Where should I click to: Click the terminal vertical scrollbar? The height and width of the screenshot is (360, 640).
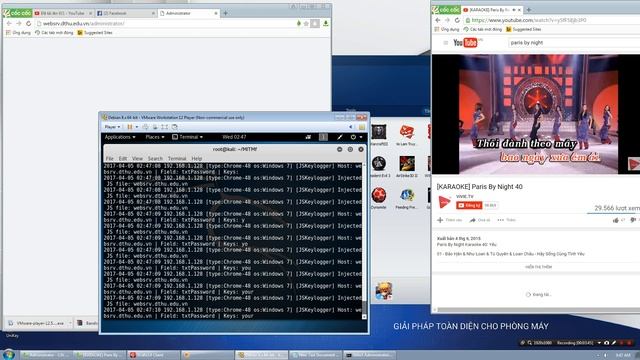tap(364, 241)
